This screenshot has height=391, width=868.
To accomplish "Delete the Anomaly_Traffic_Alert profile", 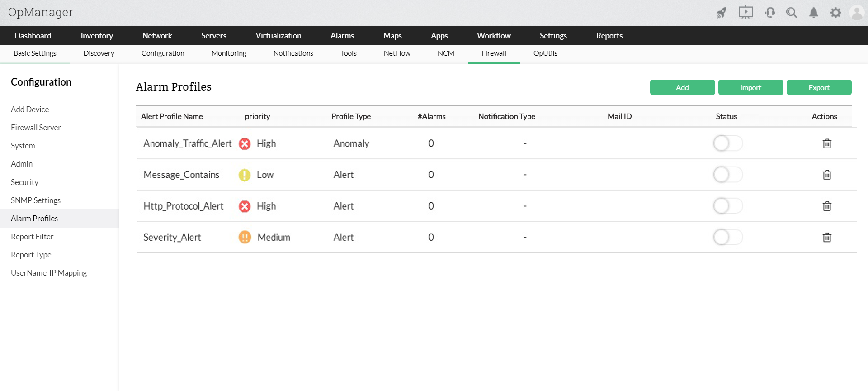I will pos(827,143).
